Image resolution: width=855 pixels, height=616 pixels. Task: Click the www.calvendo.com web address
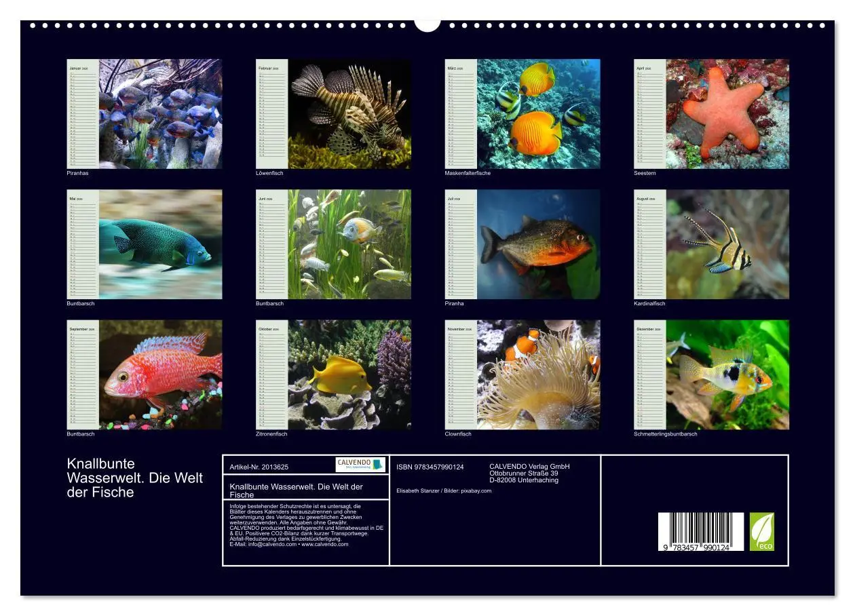pos(324,544)
